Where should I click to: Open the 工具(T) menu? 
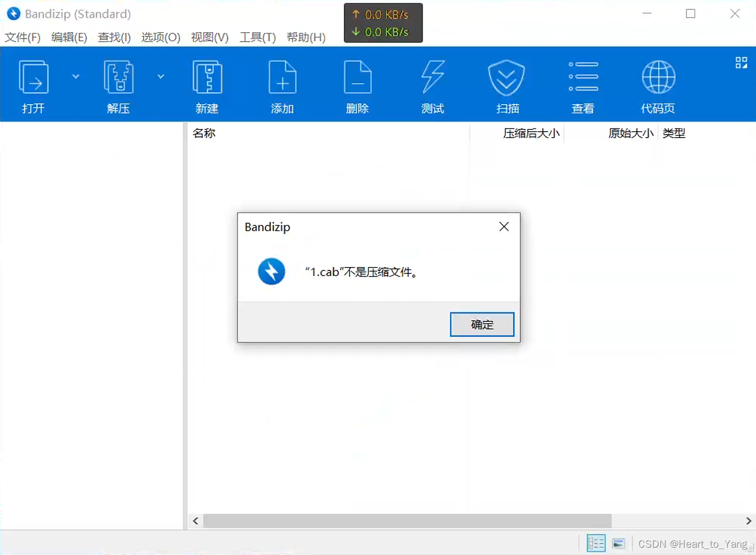257,37
